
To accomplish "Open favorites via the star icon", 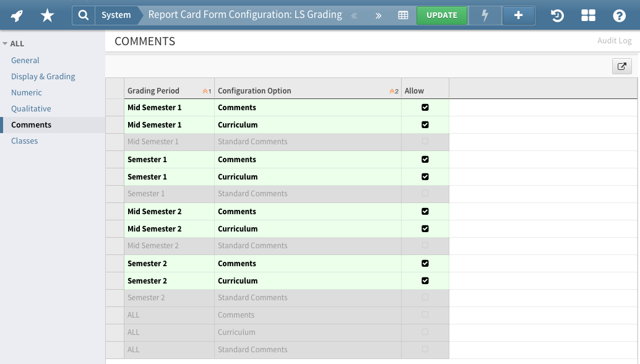I will 47,15.
